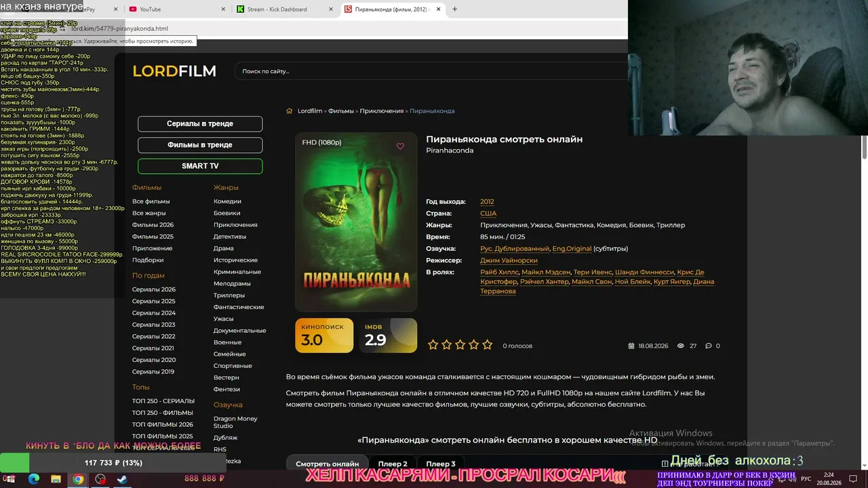Click the Chrome icon in the taskbar
This screenshot has height=488, width=868.
79,479
